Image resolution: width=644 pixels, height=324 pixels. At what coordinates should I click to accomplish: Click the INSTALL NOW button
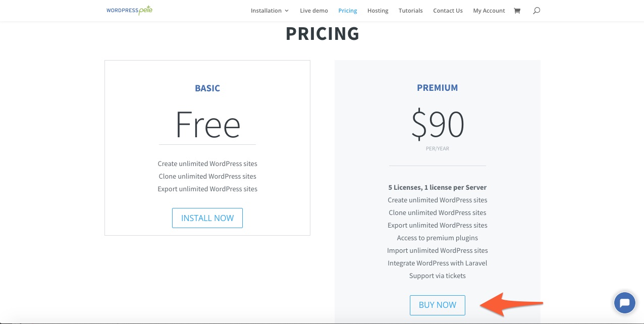(x=207, y=218)
